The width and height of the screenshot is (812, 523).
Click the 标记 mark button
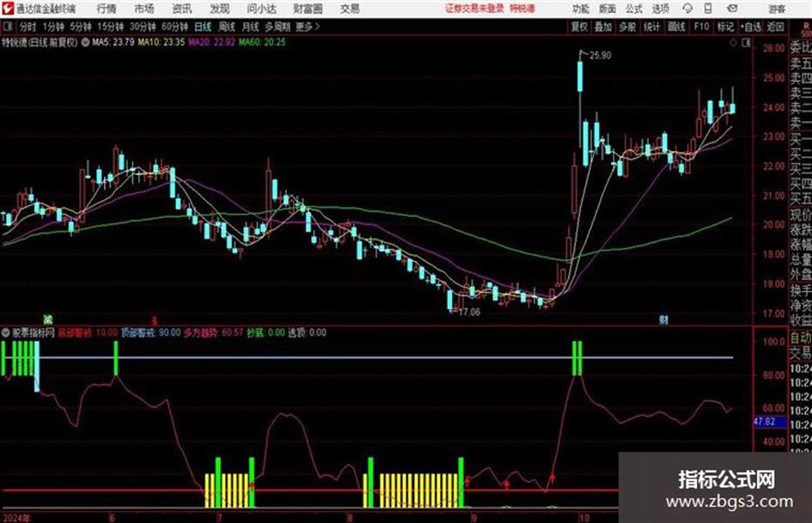click(x=725, y=27)
